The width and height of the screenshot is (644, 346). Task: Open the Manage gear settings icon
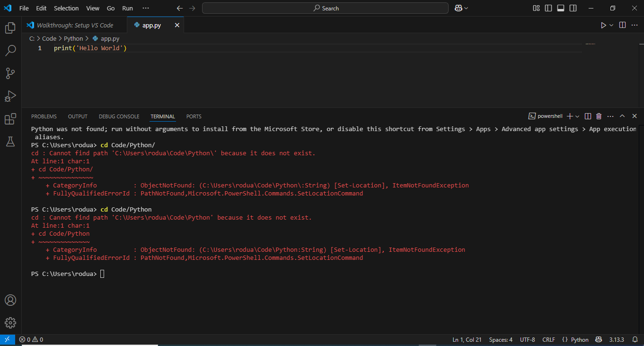click(10, 323)
